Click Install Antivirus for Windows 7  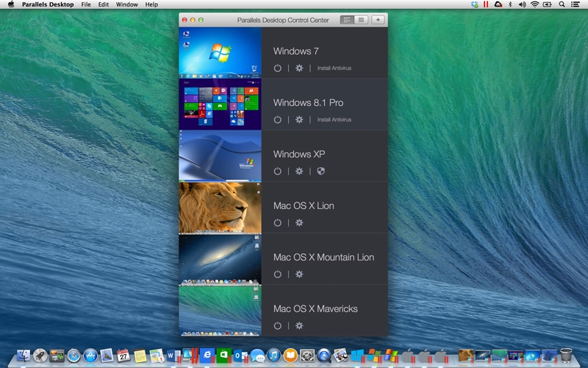pos(334,68)
